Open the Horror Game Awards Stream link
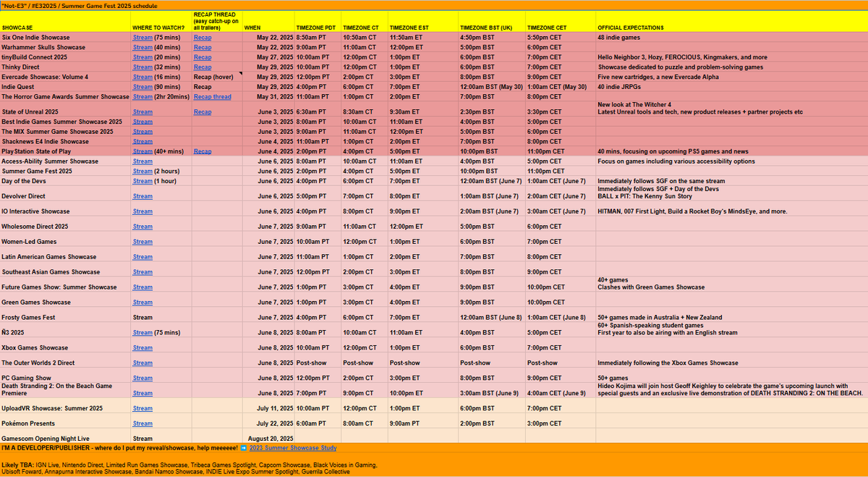Image resolution: width=868 pixels, height=477 pixels. point(142,96)
